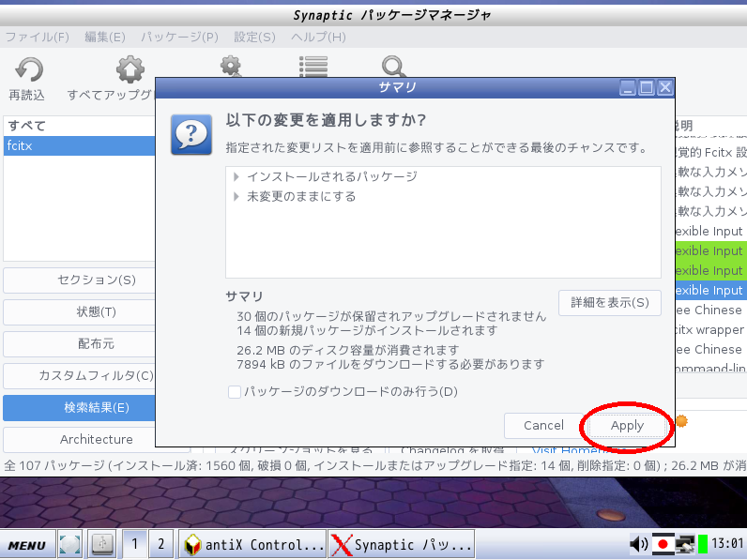Click the network monitor tray icon
Image resolution: width=747 pixels, height=560 pixels.
coord(685,543)
